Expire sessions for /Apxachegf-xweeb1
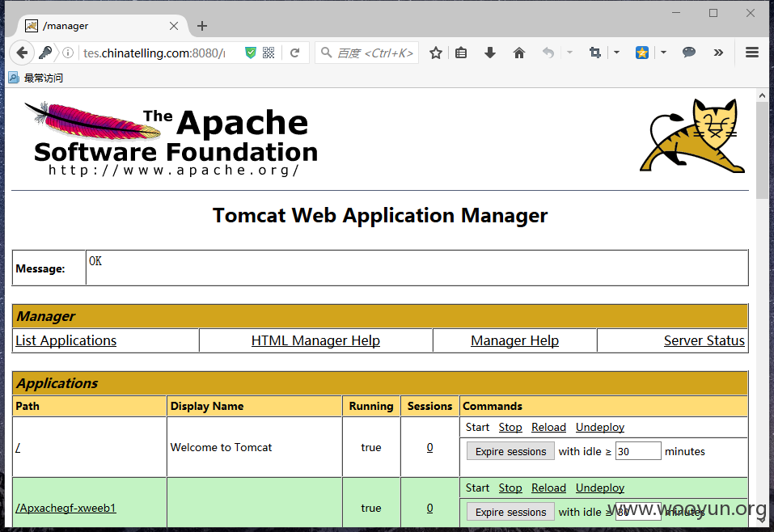774x532 pixels. click(510, 512)
